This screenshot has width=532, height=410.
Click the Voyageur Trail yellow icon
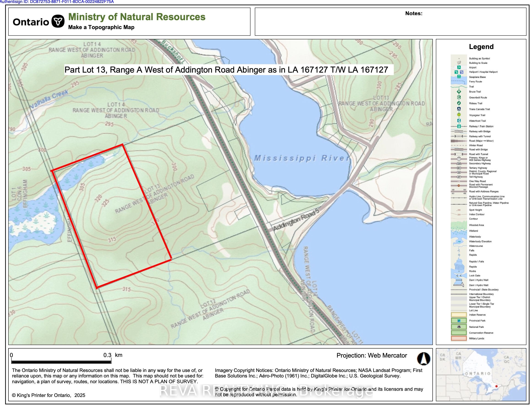pos(459,115)
